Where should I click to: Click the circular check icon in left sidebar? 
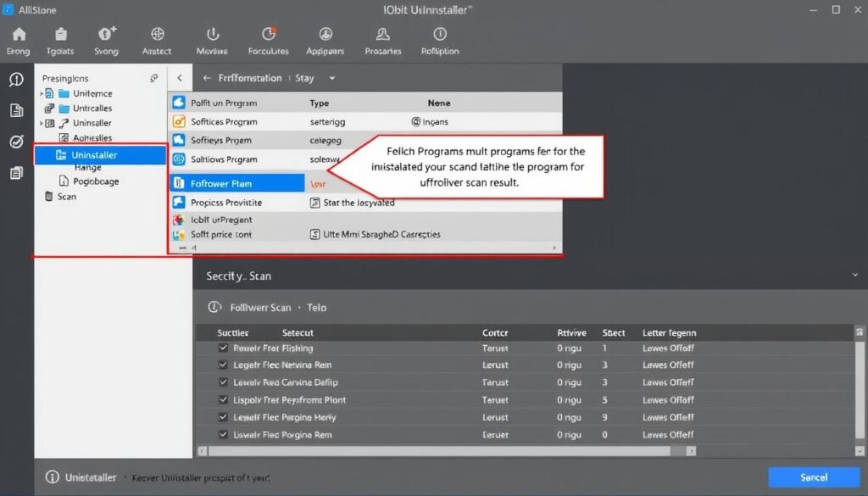point(17,142)
